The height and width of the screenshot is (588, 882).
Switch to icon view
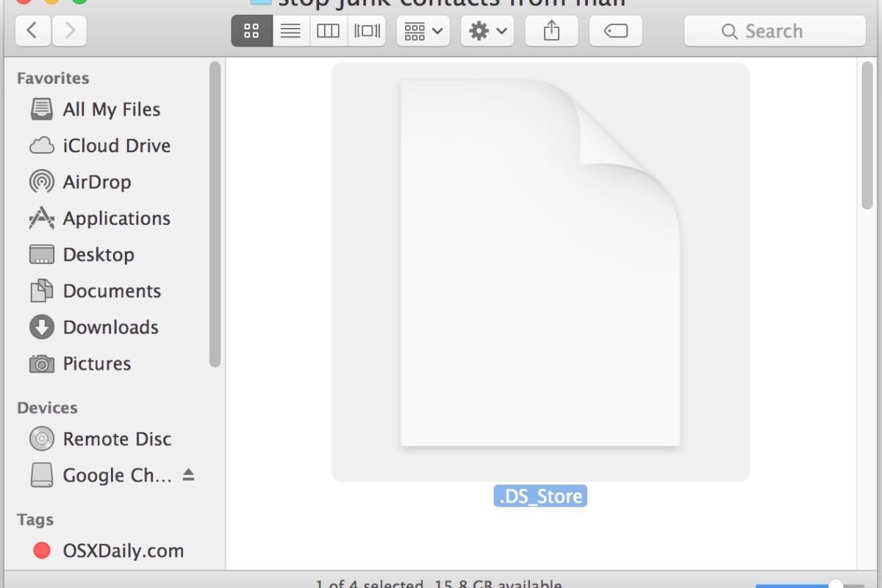[251, 31]
